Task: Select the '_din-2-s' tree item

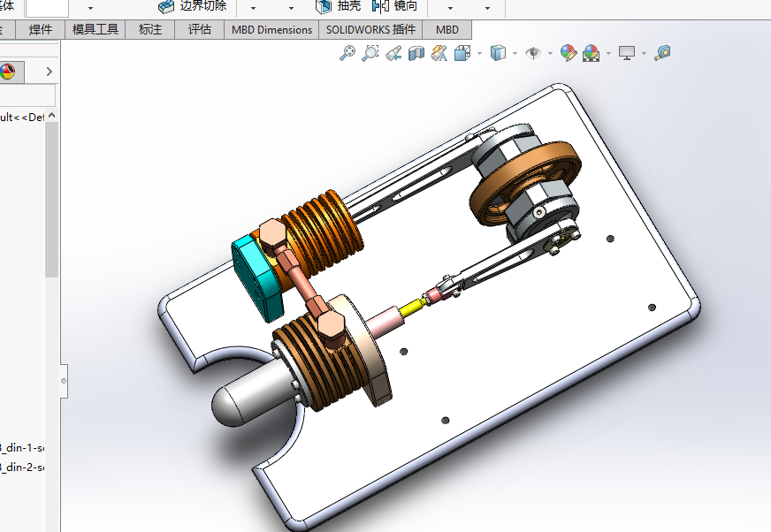Action: click(x=22, y=467)
